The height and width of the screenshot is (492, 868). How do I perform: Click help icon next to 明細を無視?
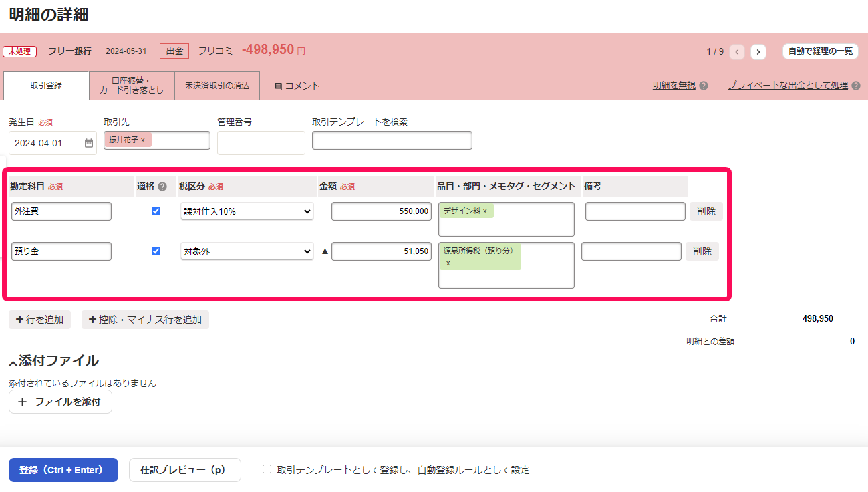click(x=704, y=86)
